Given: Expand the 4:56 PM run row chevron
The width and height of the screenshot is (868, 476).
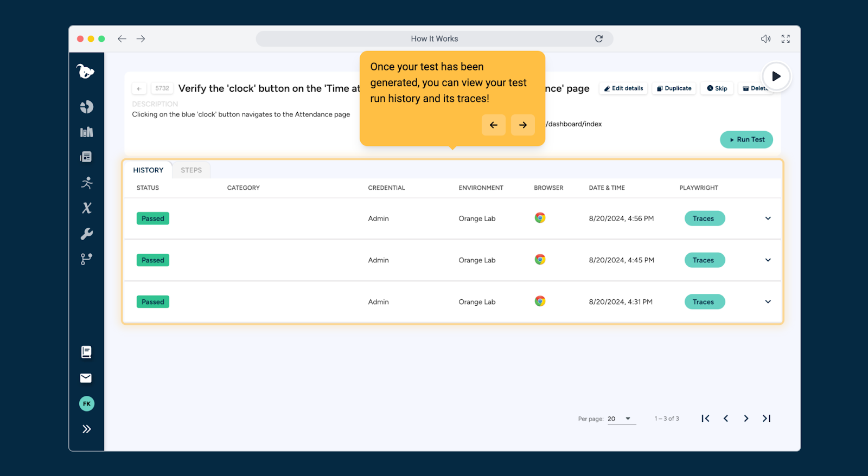Looking at the screenshot, I should 768,218.
